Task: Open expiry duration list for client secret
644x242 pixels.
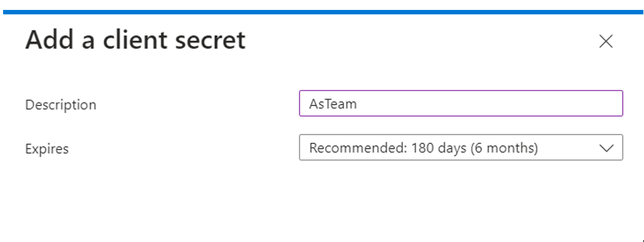Action: pyautogui.click(x=461, y=147)
